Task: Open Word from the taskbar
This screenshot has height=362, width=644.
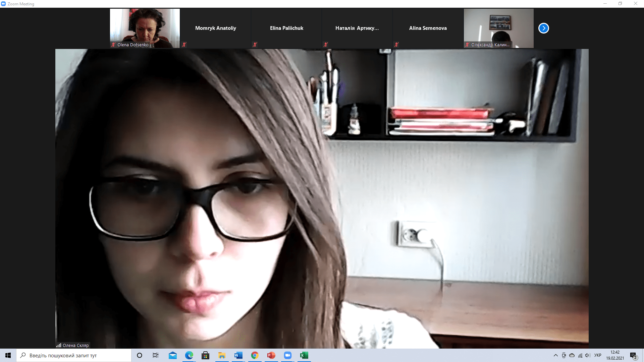Action: click(x=238, y=355)
